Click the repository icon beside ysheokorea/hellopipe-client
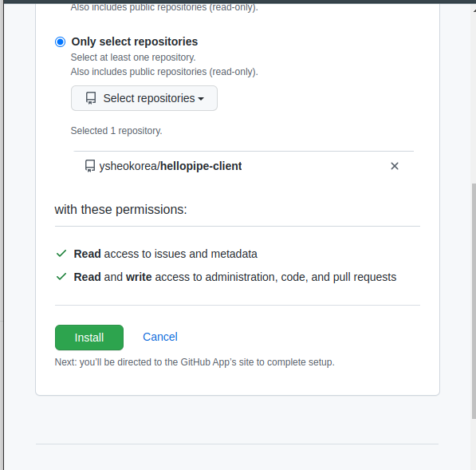 tap(90, 166)
